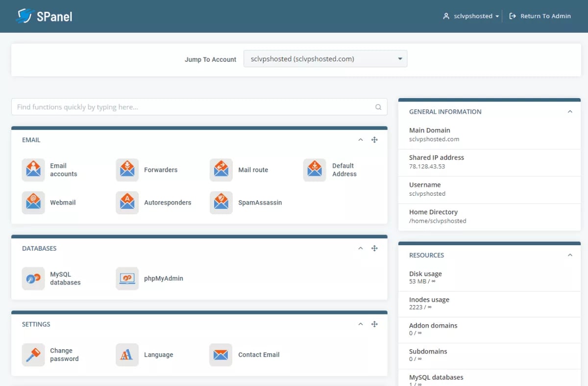Collapse the RESOURCES panel
This screenshot has width=588, height=386.
[570, 255]
